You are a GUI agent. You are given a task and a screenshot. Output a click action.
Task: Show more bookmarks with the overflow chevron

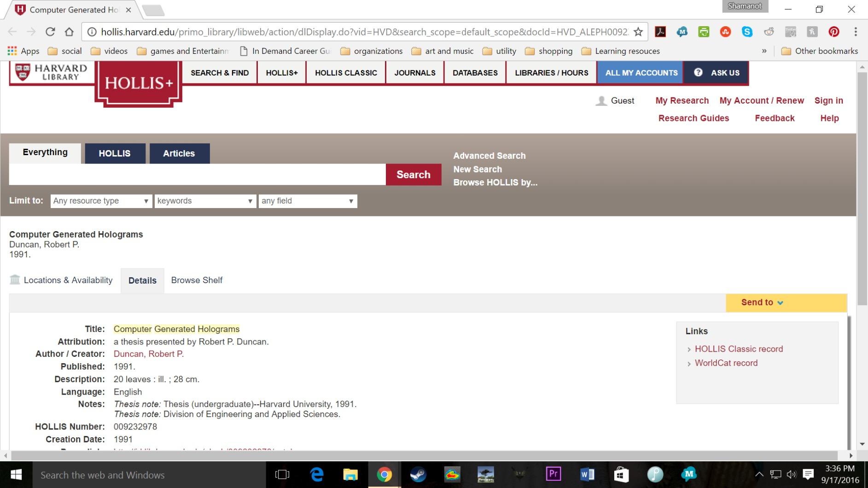pos(764,51)
